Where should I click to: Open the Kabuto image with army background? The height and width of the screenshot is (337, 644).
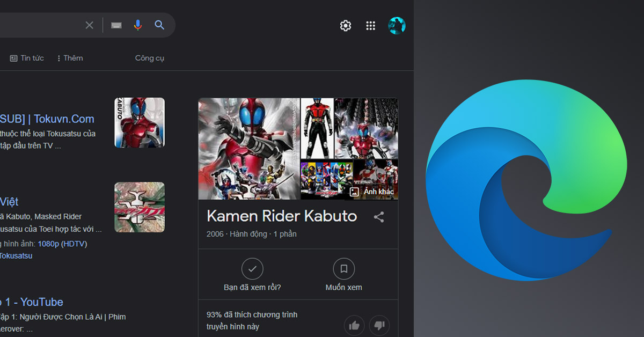[367, 128]
